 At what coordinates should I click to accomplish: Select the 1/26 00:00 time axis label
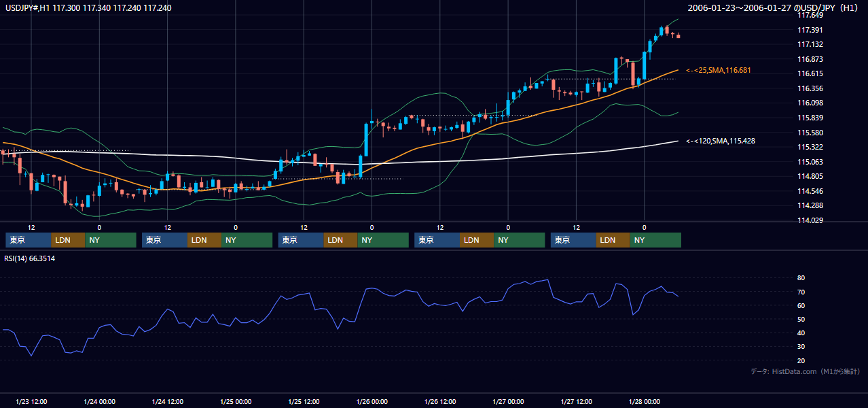[x=372, y=401]
